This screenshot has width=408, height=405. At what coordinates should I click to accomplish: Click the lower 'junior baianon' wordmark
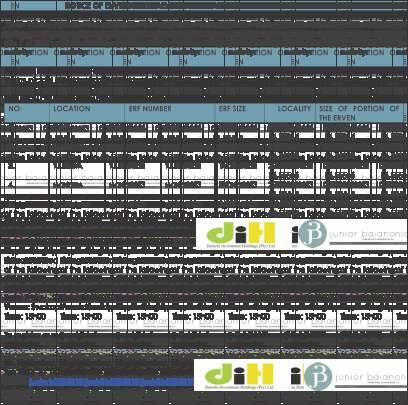coord(371,377)
